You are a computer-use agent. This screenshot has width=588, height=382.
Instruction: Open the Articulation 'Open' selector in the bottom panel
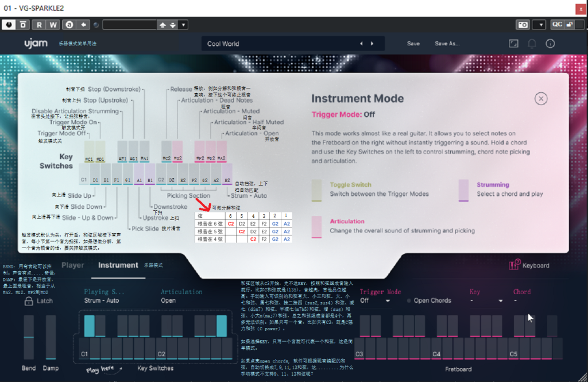point(168,300)
